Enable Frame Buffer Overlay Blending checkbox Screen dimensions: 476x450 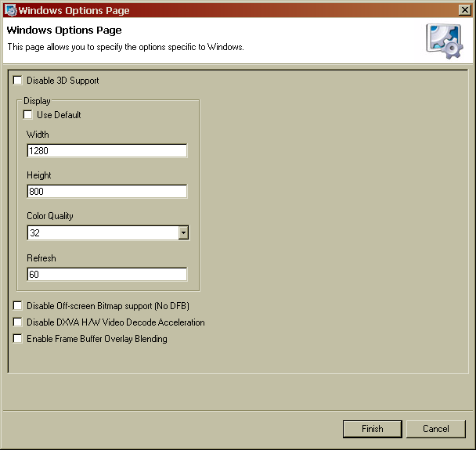coord(17,338)
